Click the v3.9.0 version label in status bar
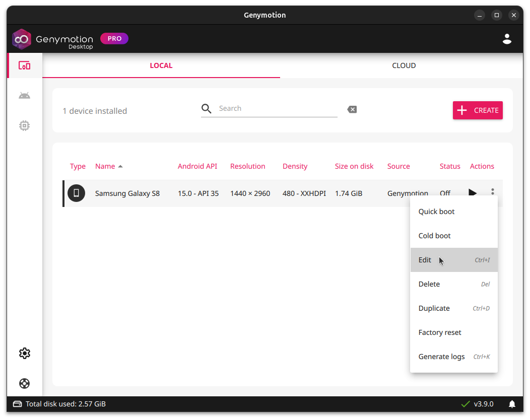 tap(484, 403)
